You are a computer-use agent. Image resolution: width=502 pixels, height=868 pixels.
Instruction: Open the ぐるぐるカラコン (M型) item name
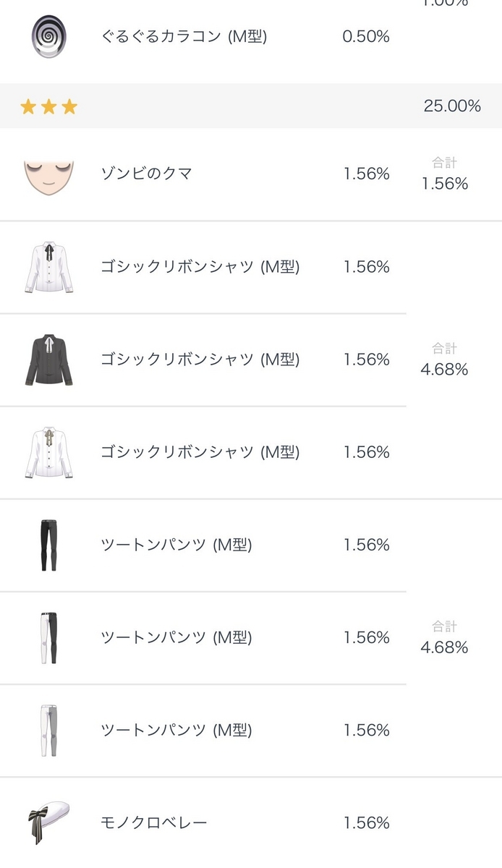(x=184, y=36)
